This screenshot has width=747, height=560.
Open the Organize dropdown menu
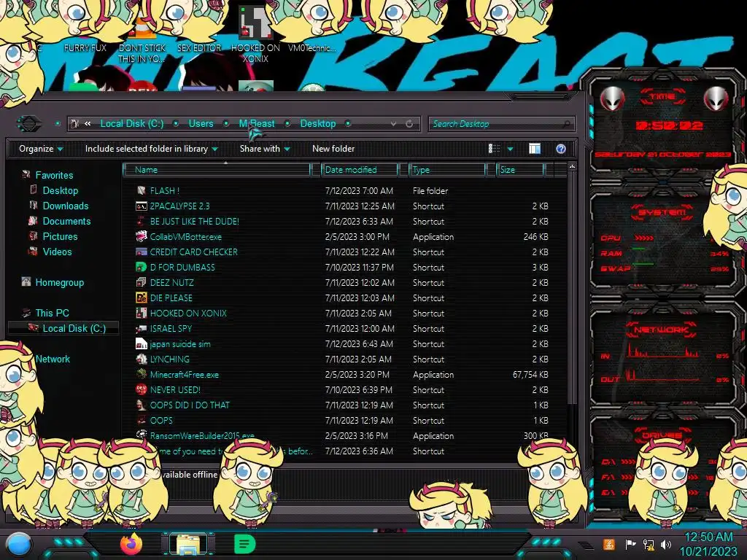pyautogui.click(x=41, y=149)
